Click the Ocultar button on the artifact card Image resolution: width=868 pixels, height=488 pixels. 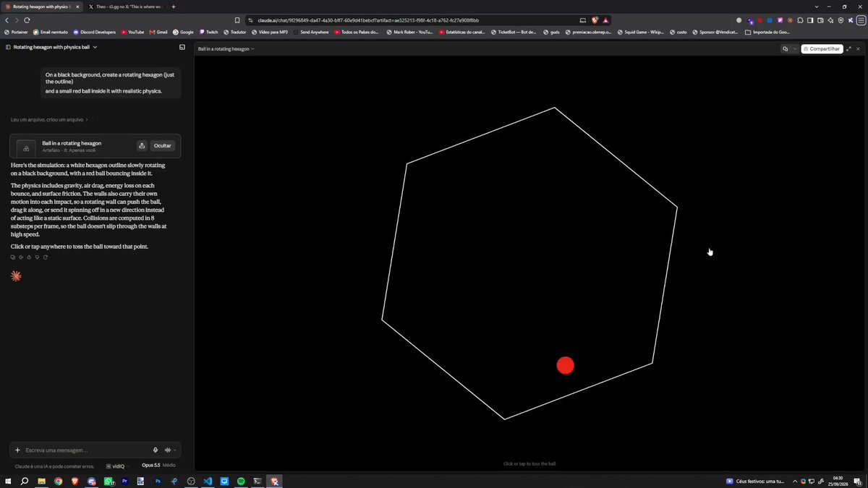coord(163,146)
